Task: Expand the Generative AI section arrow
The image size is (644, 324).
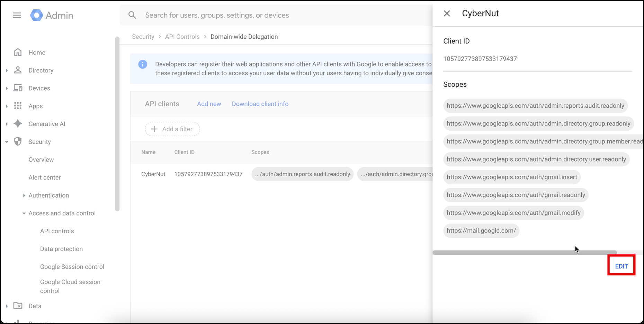Action: coord(7,124)
